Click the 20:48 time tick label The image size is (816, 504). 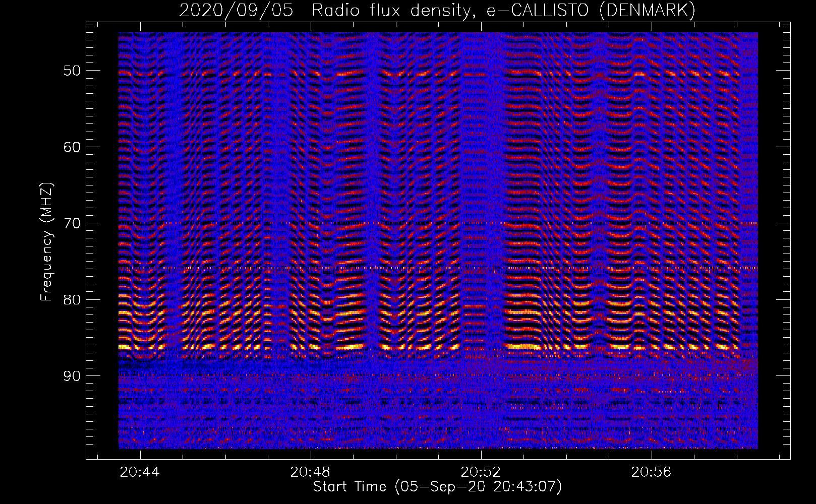coord(310,472)
